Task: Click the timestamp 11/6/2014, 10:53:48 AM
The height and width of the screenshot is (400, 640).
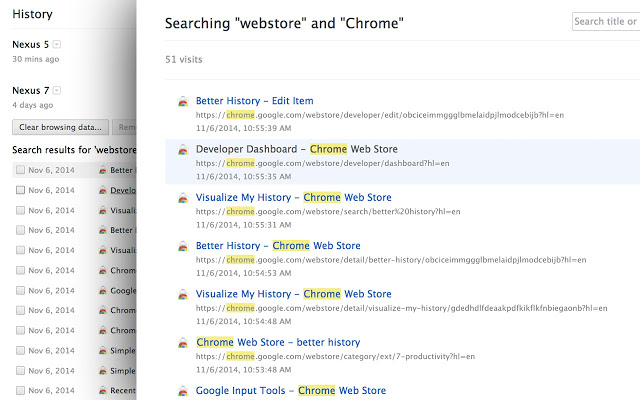Action: (244, 370)
